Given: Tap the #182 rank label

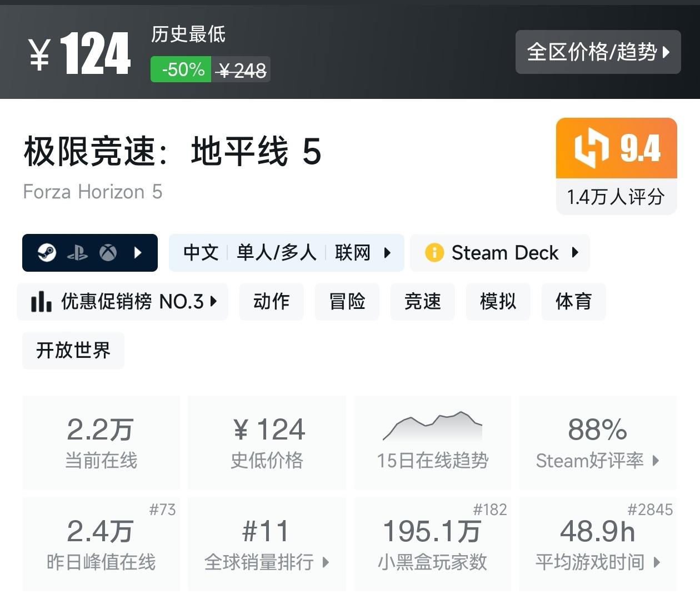Looking at the screenshot, I should click(x=490, y=510).
